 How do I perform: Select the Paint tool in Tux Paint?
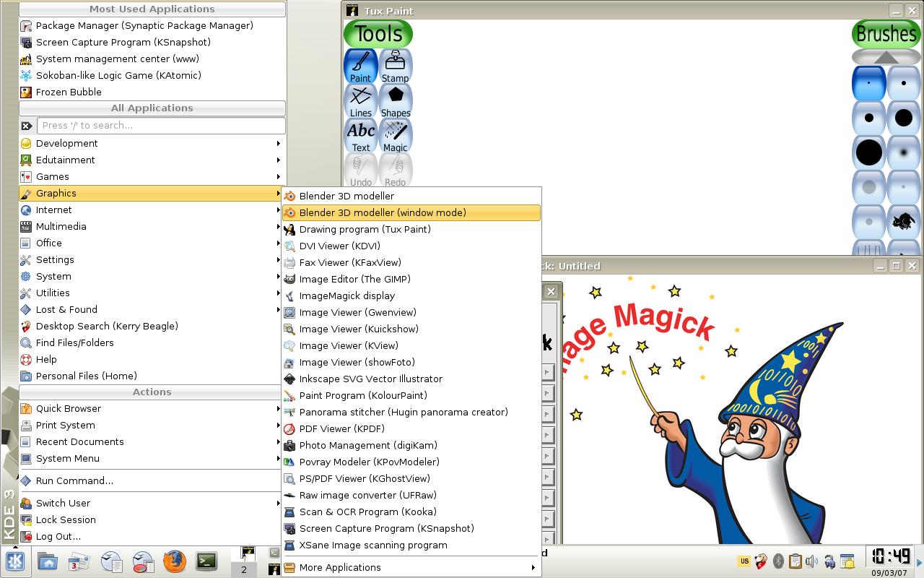(360, 66)
